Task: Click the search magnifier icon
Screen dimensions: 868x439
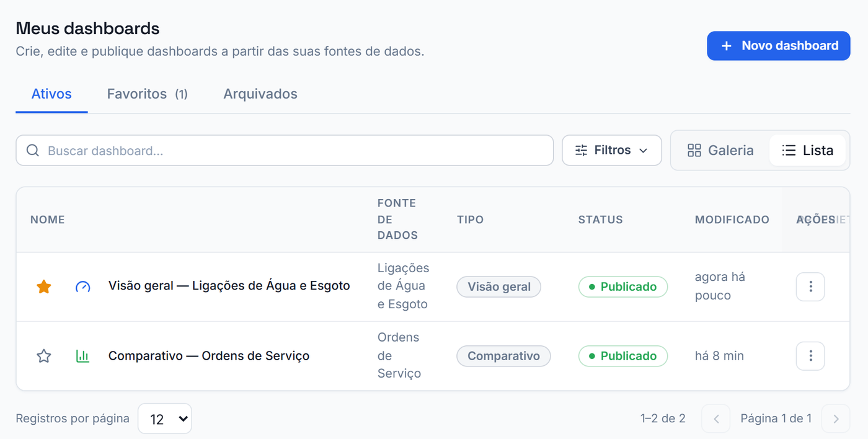Action: point(33,151)
